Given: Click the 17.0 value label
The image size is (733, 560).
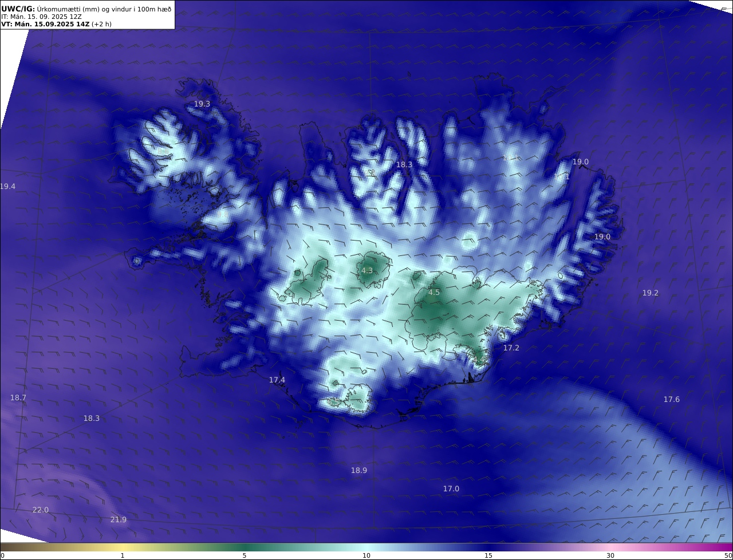Looking at the screenshot, I should pyautogui.click(x=451, y=488).
